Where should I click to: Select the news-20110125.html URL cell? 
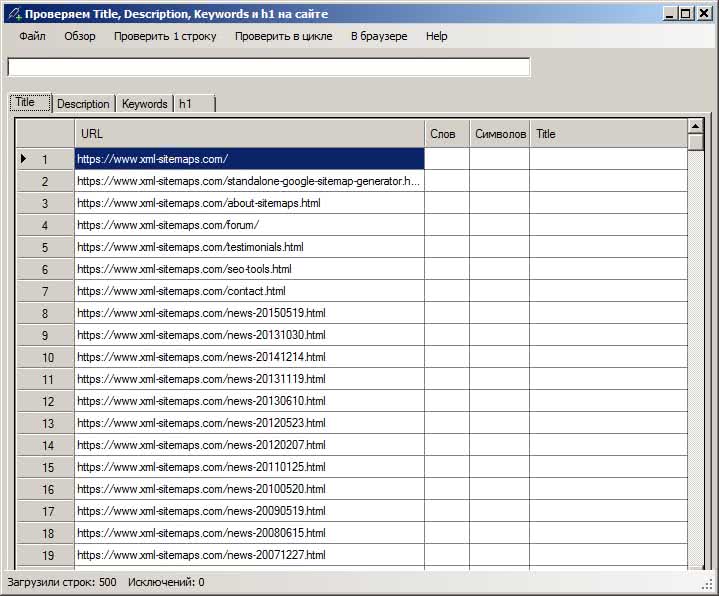pyautogui.click(x=249, y=467)
